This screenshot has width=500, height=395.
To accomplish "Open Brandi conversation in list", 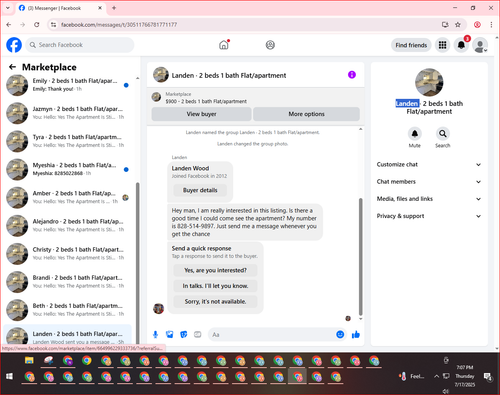I will pos(68,282).
